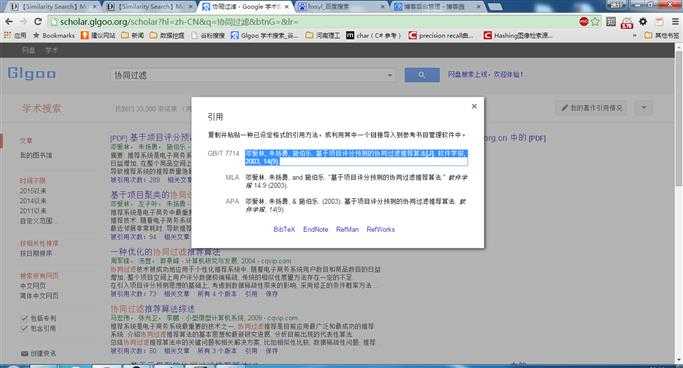683x368 pixels.
Task: Open the precision recall bookmark
Action: point(441,35)
